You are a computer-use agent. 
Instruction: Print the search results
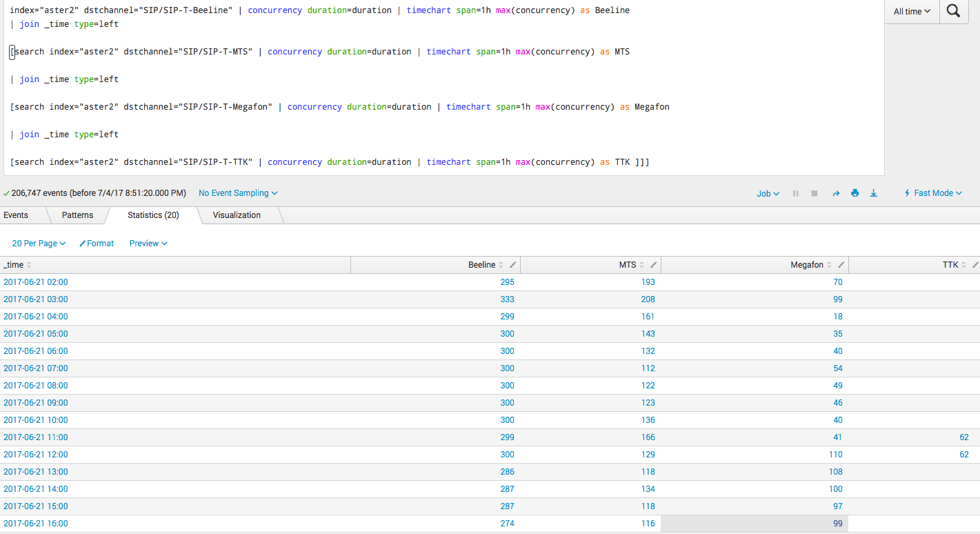tap(854, 193)
